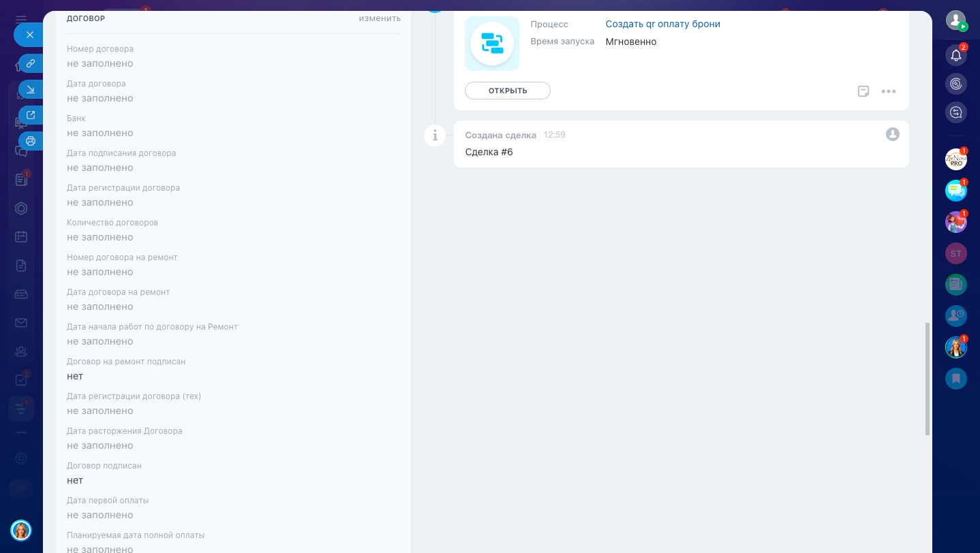Screen dimensions: 980x553
Task: Click the note icon on process card
Action: coord(863,91)
